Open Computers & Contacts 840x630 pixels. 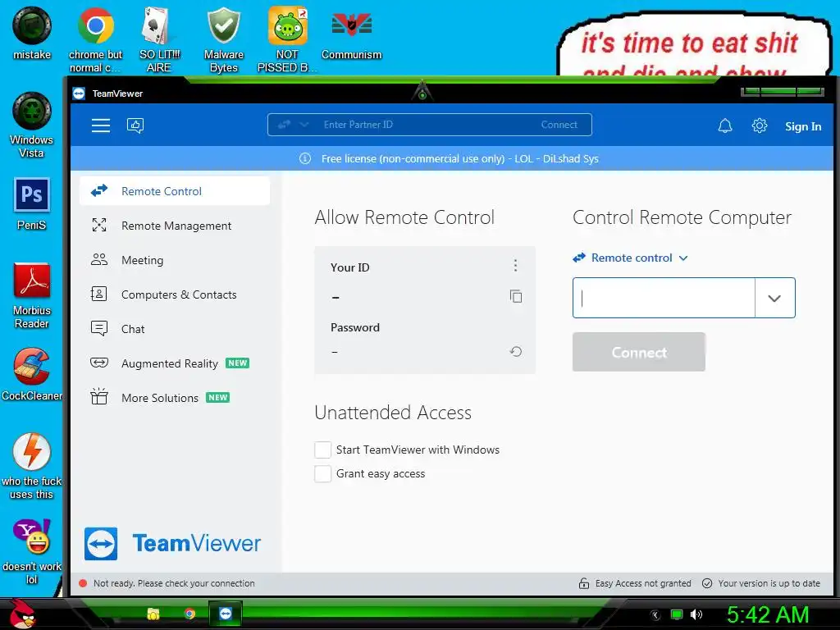point(175,294)
